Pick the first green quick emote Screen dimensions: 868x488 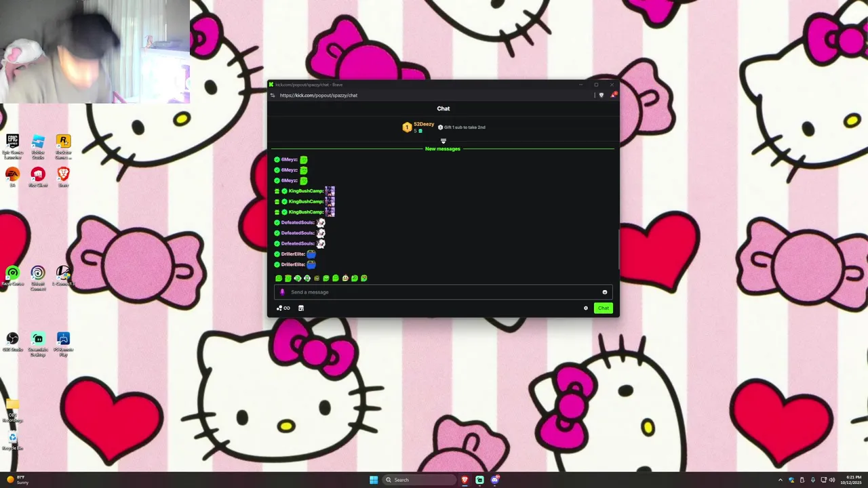279,278
